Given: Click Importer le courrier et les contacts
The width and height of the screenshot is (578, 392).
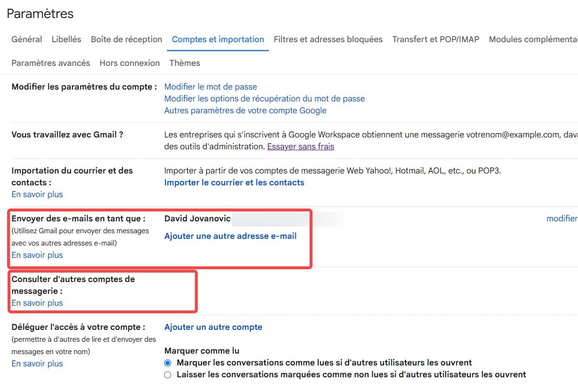Looking at the screenshot, I should [x=234, y=182].
